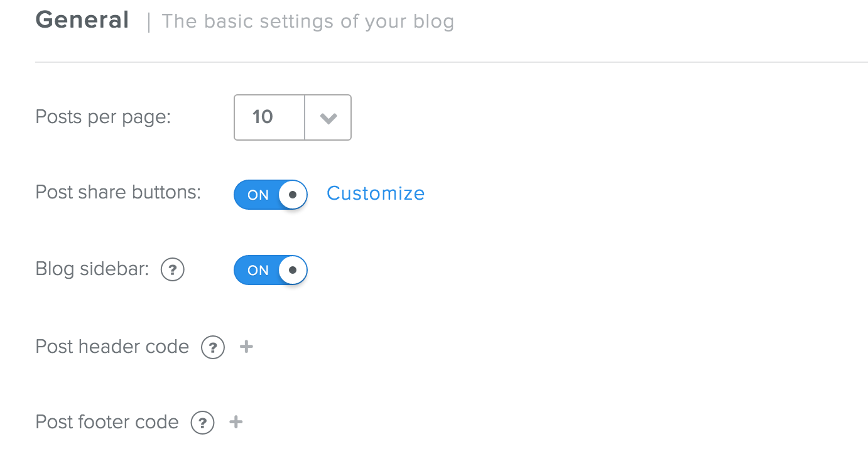Click the "Blog sidebar:" label text
This screenshot has width=868, height=471.
pyautogui.click(x=92, y=269)
